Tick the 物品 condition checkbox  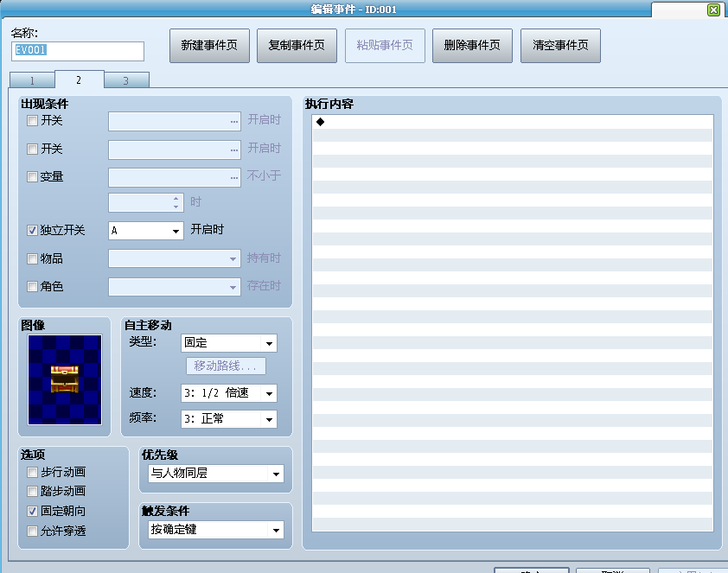33,258
